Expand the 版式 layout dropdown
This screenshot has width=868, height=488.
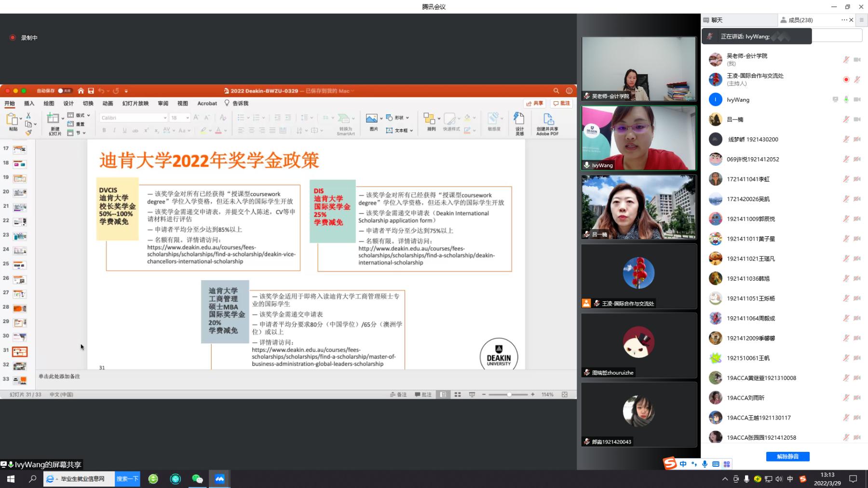click(88, 115)
